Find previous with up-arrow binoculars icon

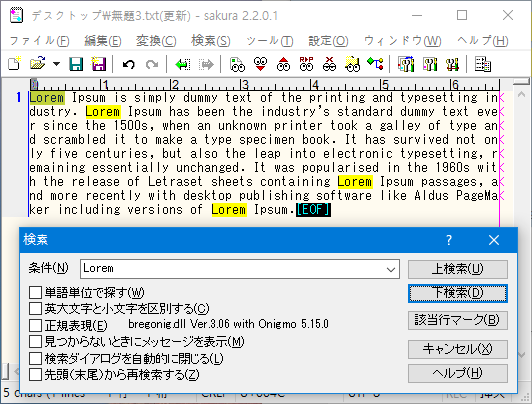tap(283, 64)
